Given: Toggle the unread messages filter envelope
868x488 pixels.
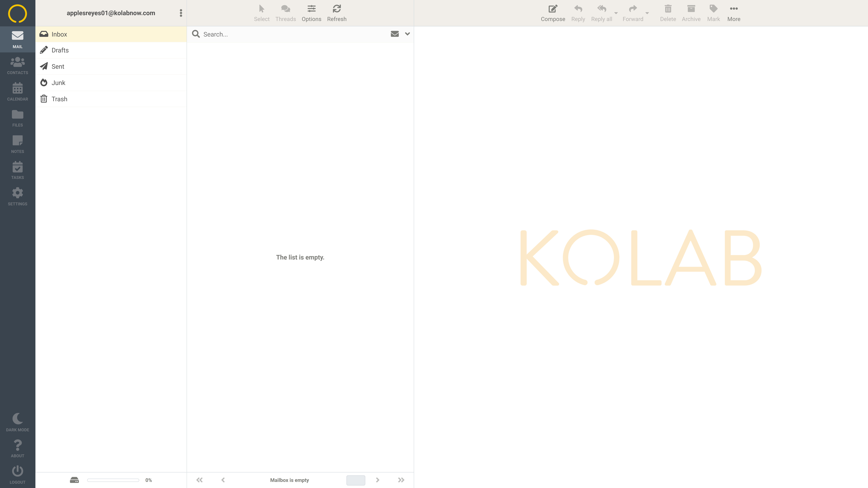Looking at the screenshot, I should pyautogui.click(x=395, y=34).
